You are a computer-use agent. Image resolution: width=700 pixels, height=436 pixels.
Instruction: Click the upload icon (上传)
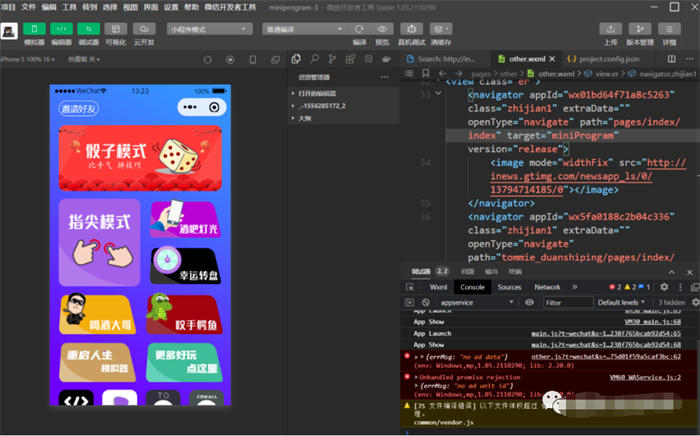coord(611,29)
